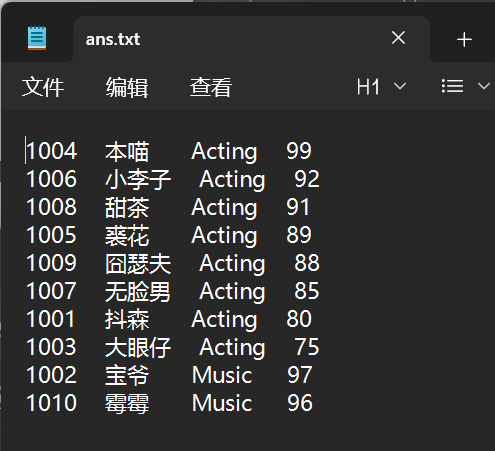
Task: Click the name 大眼仔
Action: point(138,347)
